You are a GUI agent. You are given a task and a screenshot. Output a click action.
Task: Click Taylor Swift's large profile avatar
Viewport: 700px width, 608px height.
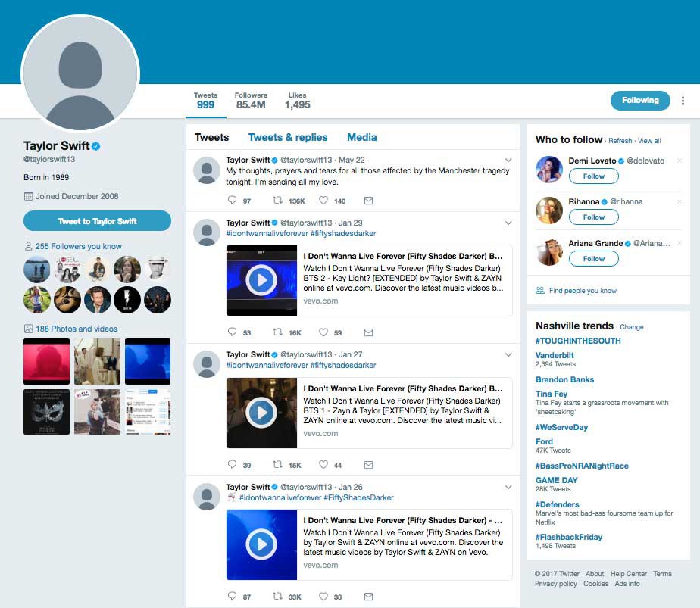pyautogui.click(x=80, y=74)
